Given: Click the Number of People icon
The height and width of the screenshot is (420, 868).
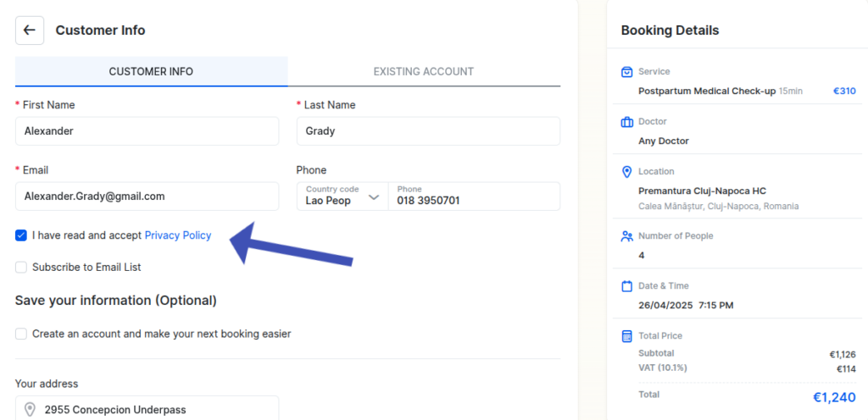Looking at the screenshot, I should [x=626, y=236].
